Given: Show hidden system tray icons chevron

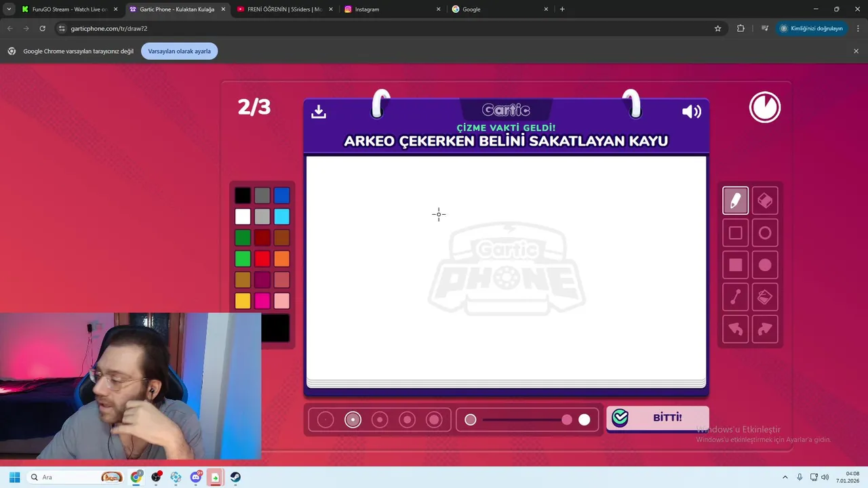Looking at the screenshot, I should (x=785, y=477).
